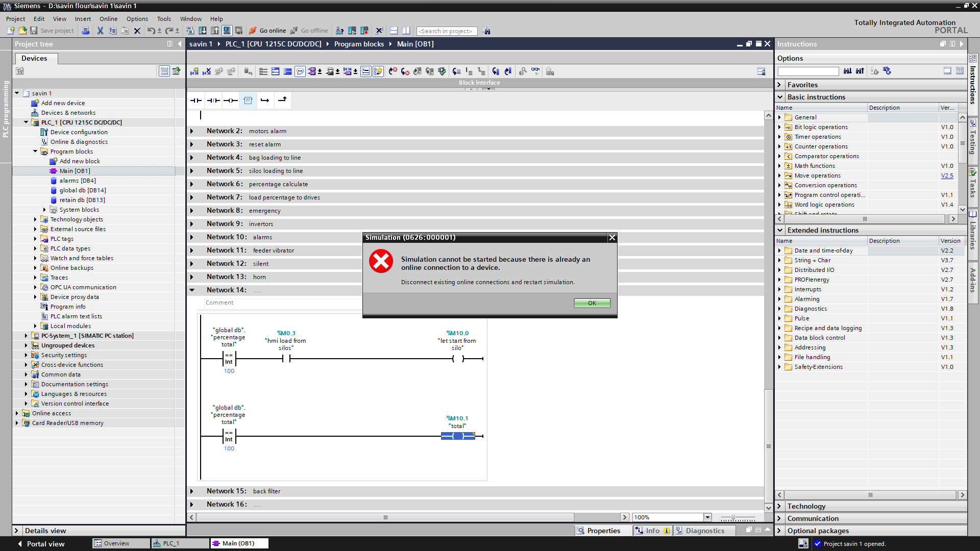This screenshot has width=980, height=551.
Task: Click the editor horizontal scrollbar thumb
Action: point(385,517)
